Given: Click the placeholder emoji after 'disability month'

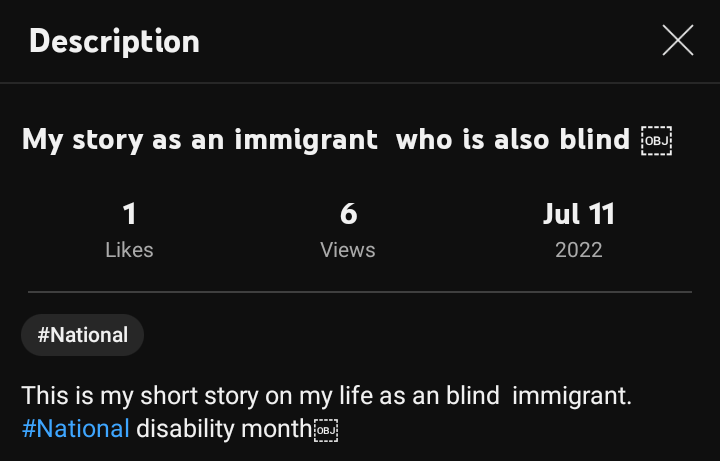Looking at the screenshot, I should click(x=327, y=430).
